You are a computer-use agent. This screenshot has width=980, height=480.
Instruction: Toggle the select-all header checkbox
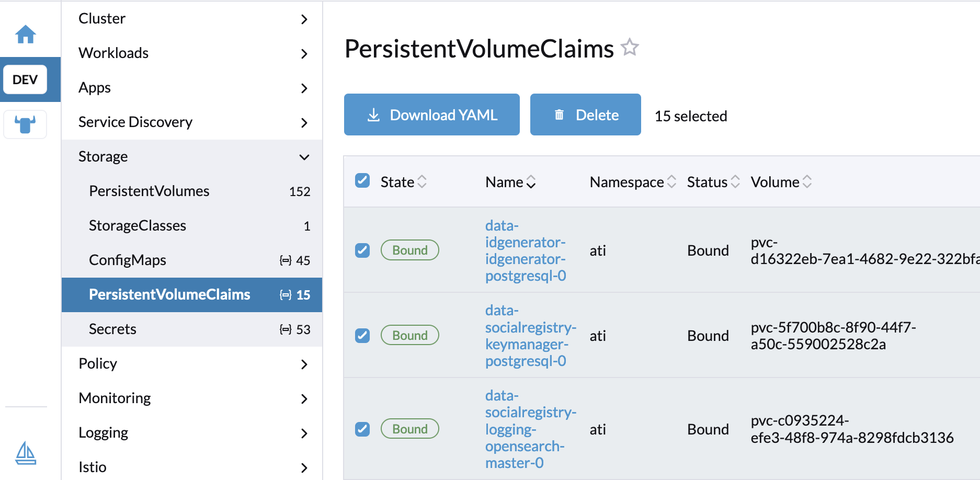(362, 181)
